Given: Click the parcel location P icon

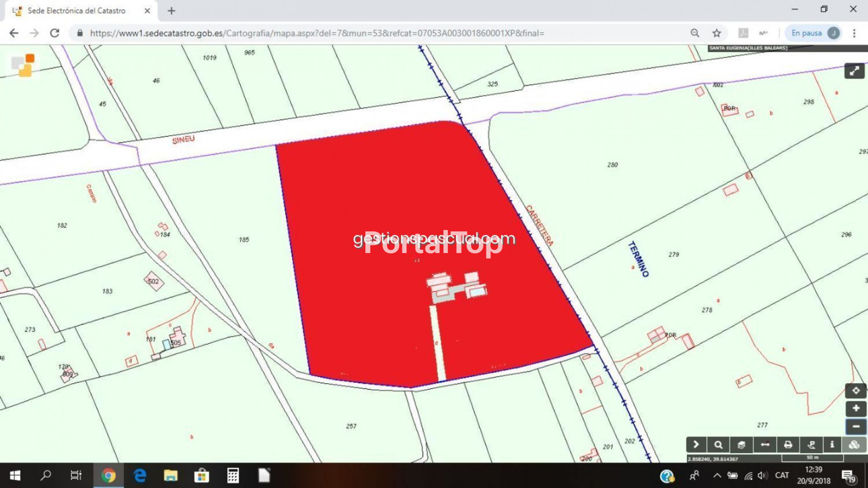Looking at the screenshot, I should point(811,445).
